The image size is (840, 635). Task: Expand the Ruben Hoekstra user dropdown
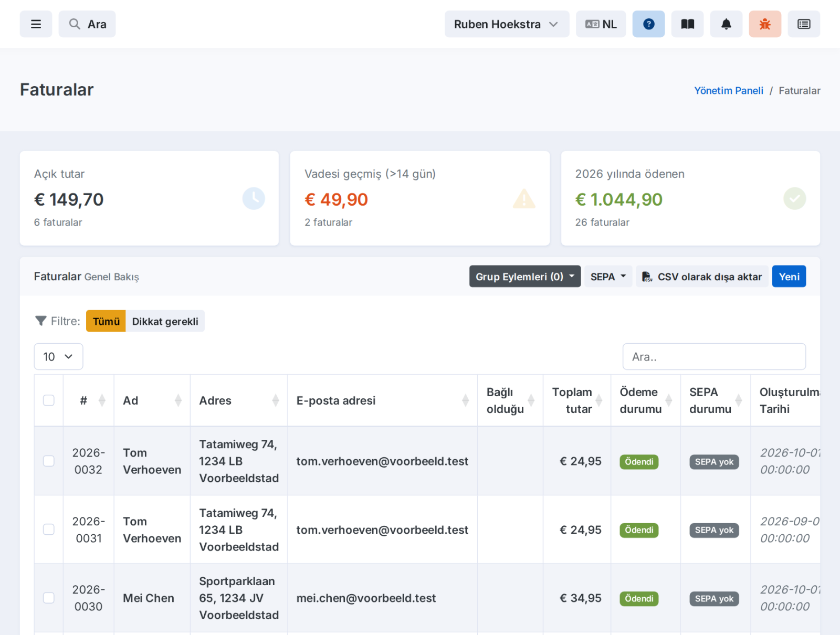tap(507, 24)
